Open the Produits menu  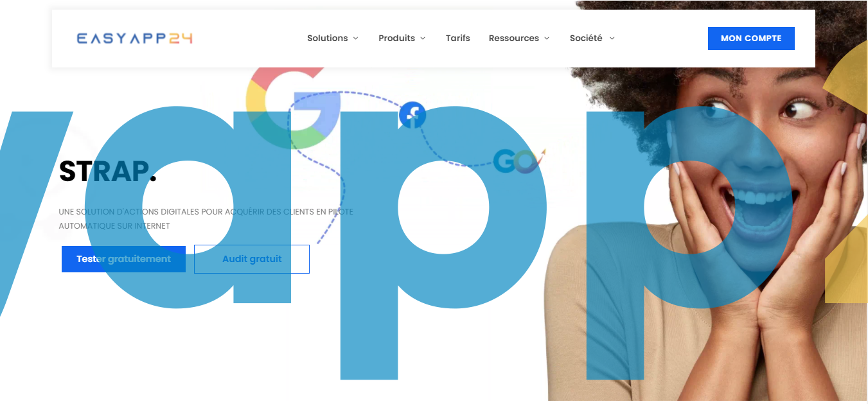click(x=396, y=39)
